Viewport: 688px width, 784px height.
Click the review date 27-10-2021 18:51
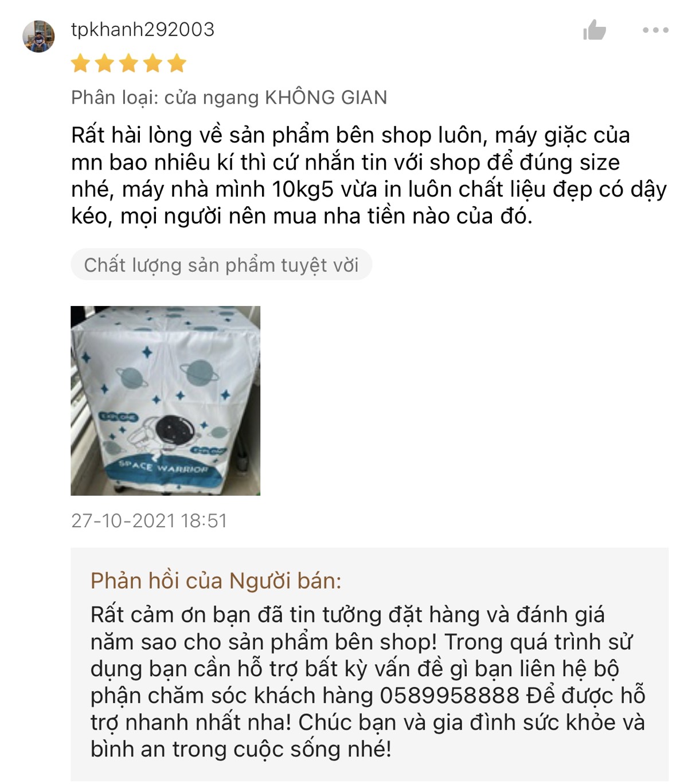149,520
